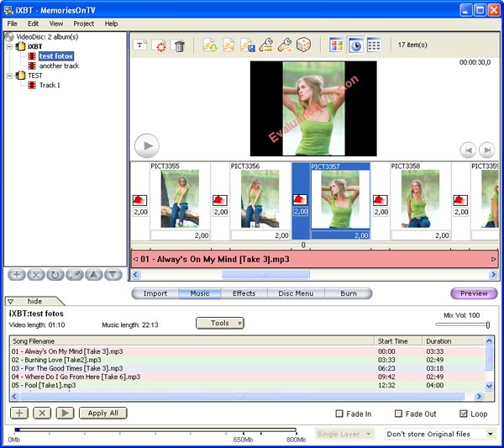Open the Project menu
Screen dimensions: 504x448
point(83,24)
